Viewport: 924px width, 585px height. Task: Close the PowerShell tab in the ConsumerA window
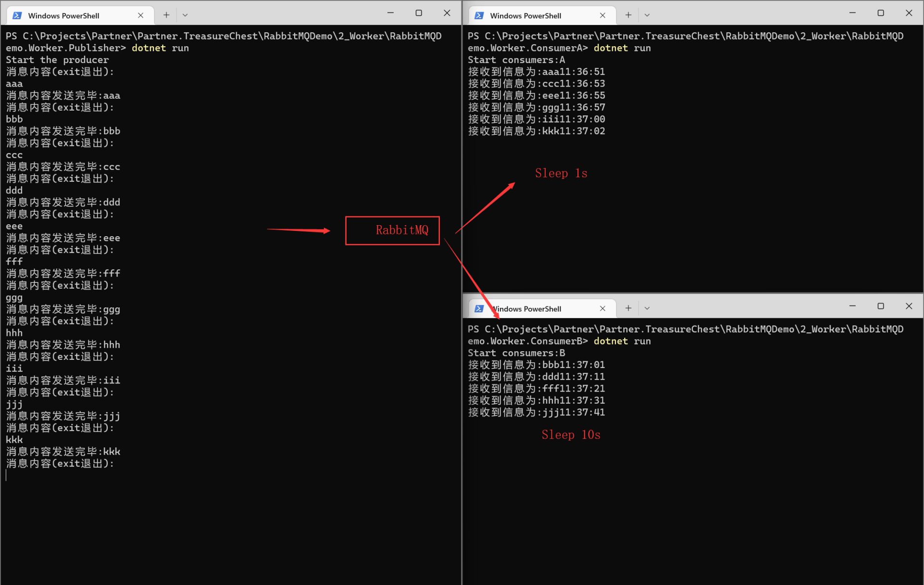[603, 15]
